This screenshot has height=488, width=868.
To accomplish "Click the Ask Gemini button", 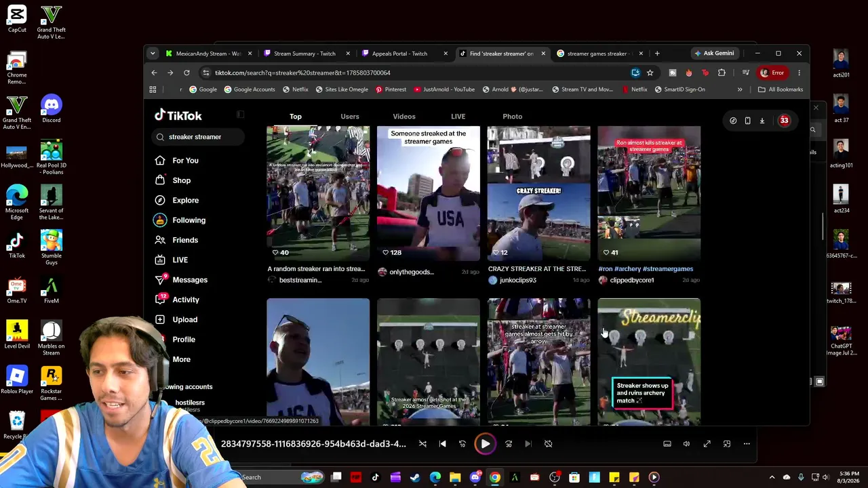I will [x=714, y=54].
